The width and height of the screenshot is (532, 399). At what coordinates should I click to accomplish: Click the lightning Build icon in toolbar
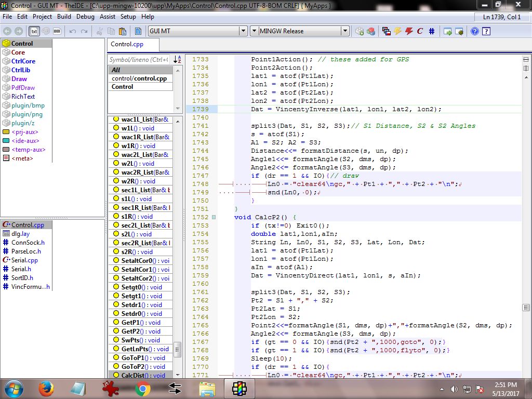pos(397,31)
